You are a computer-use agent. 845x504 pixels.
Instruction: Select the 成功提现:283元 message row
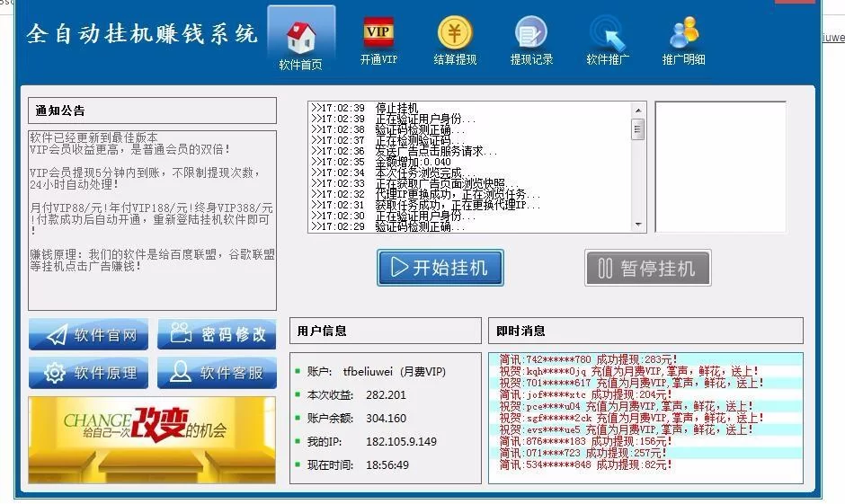coord(589,359)
